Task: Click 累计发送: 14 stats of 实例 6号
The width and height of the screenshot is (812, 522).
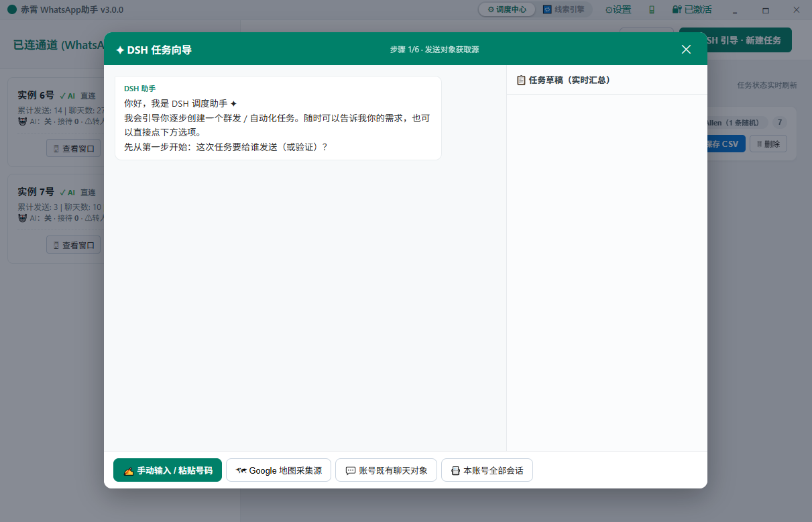Action: click(x=40, y=111)
